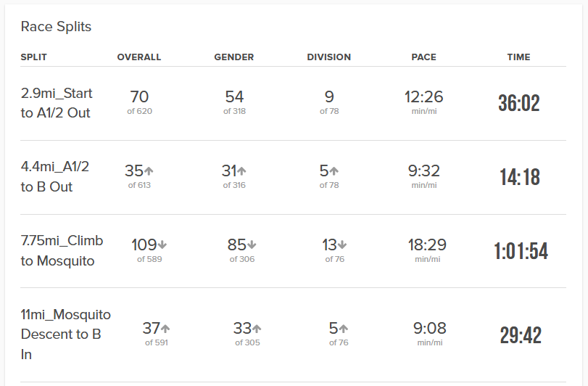
Task: Click the PACE column header
Action: (x=423, y=57)
